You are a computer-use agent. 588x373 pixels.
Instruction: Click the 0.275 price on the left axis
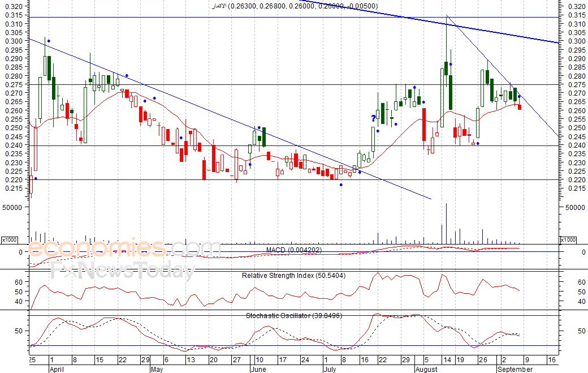14,84
